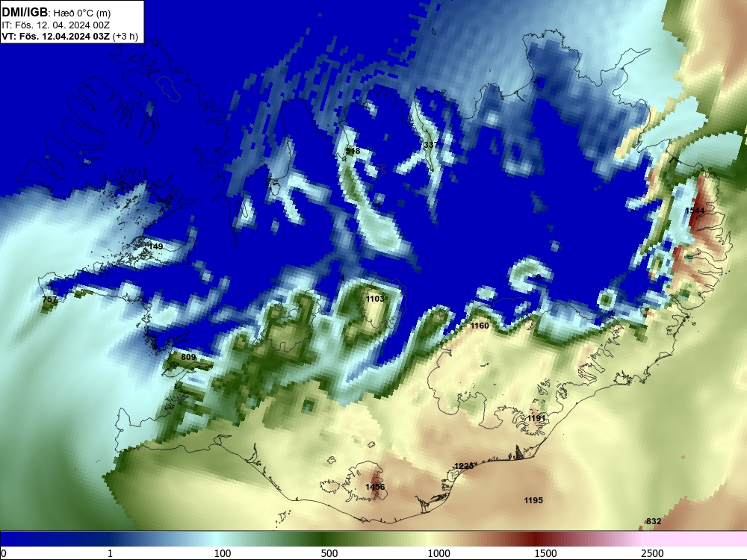Click the color scale label 100

pos(223,553)
